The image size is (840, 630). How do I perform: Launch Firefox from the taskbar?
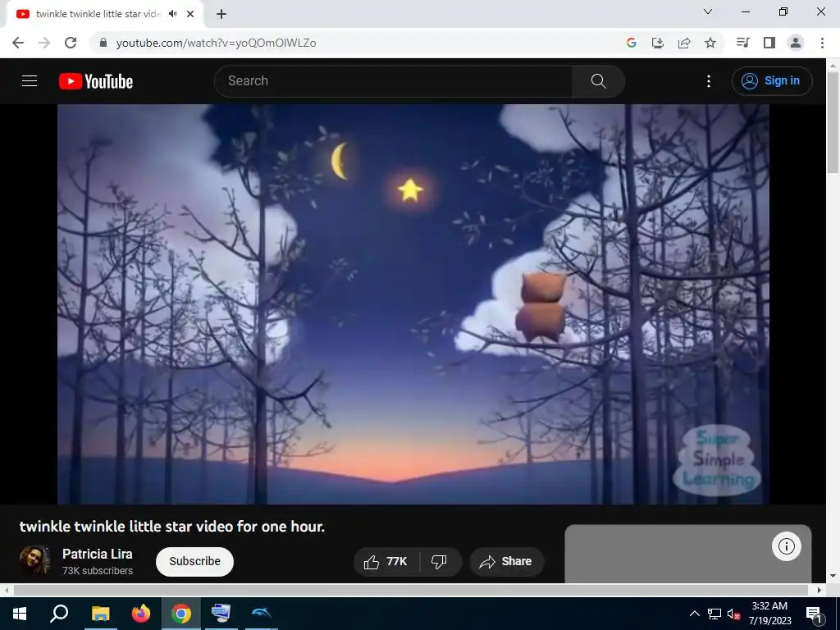click(x=141, y=614)
